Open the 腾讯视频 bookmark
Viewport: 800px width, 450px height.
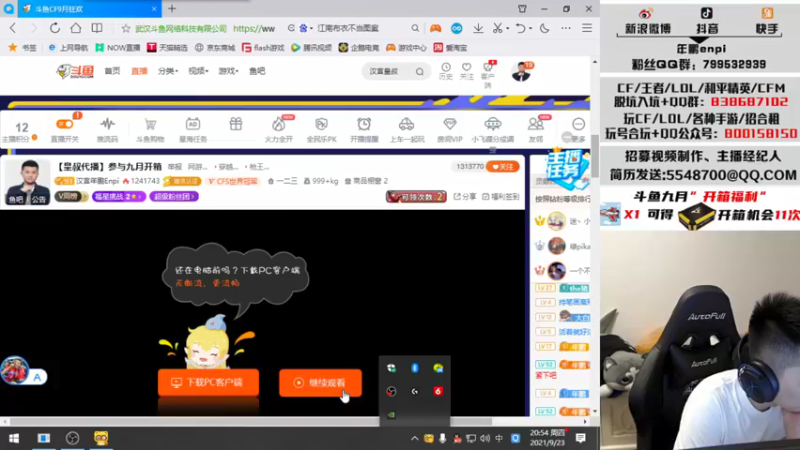coord(311,47)
